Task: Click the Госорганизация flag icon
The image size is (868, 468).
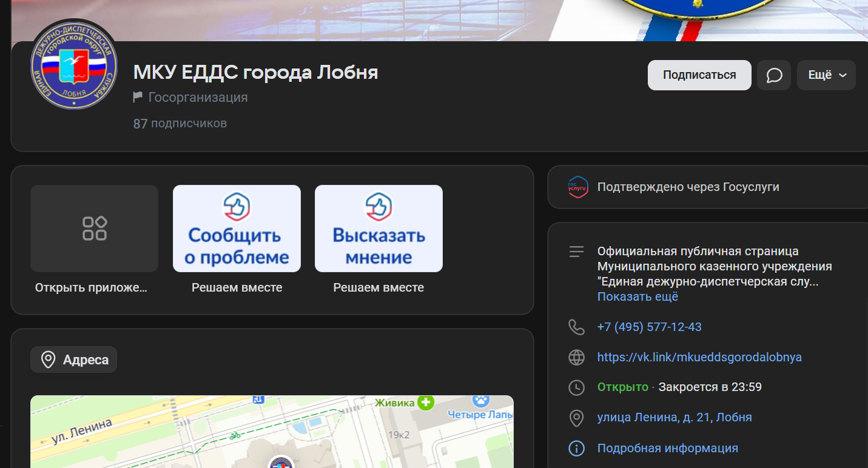Action: click(x=138, y=97)
